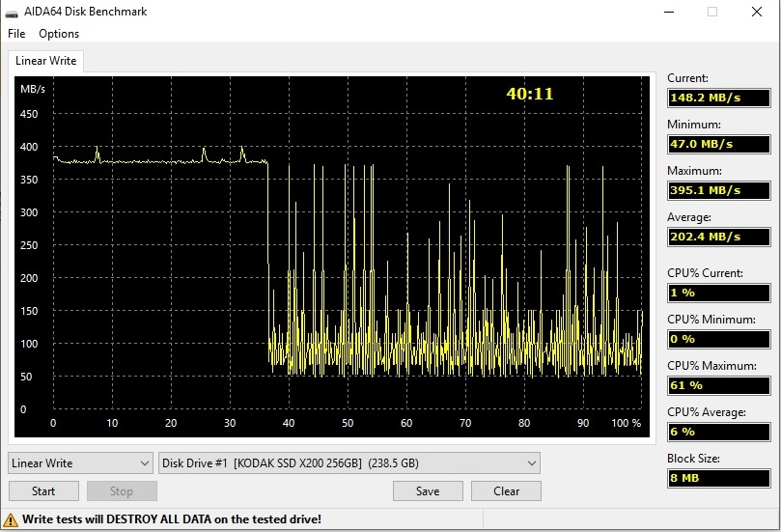Click the Clear button

point(506,490)
